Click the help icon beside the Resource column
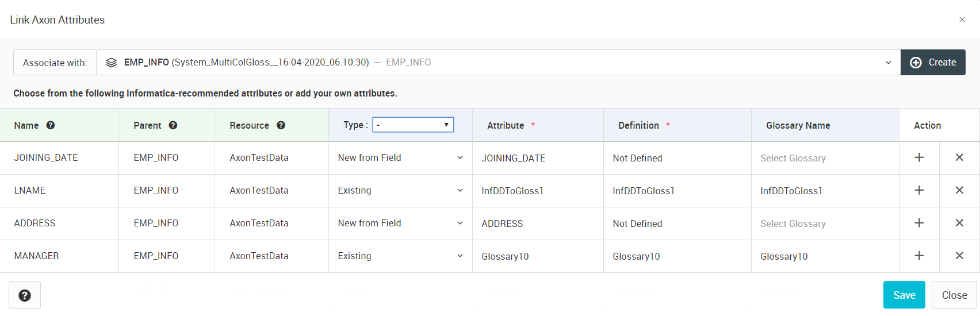The image size is (980, 316). tap(281, 125)
